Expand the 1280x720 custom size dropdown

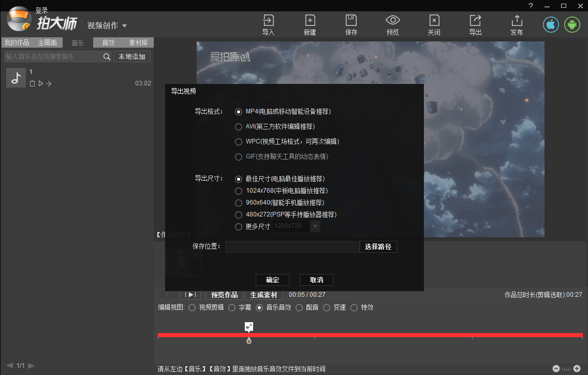click(315, 226)
